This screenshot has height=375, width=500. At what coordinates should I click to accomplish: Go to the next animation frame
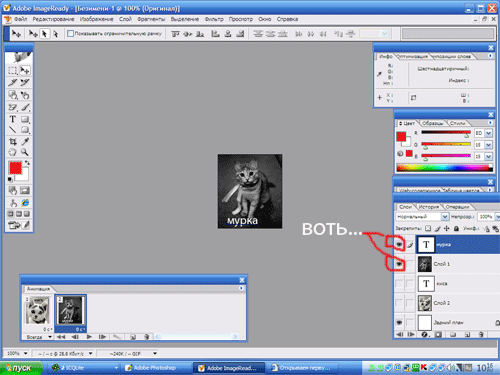(x=102, y=337)
